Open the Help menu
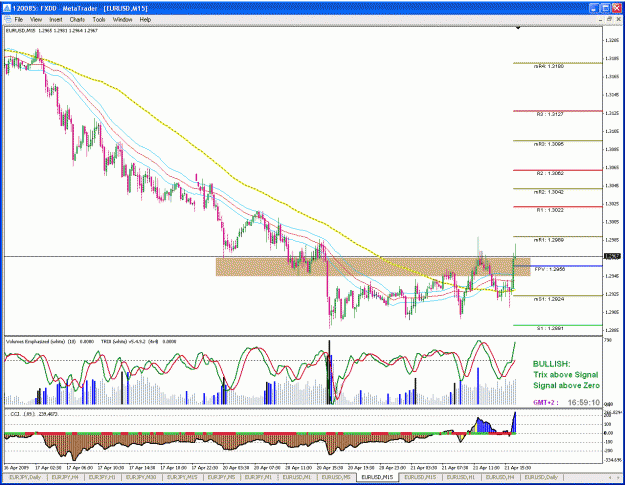Screen dimensions: 625x485 click(x=145, y=19)
